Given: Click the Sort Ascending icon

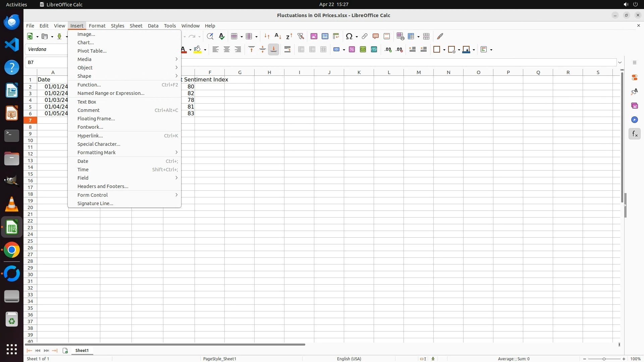Looking at the screenshot, I should pyautogui.click(x=278, y=36).
